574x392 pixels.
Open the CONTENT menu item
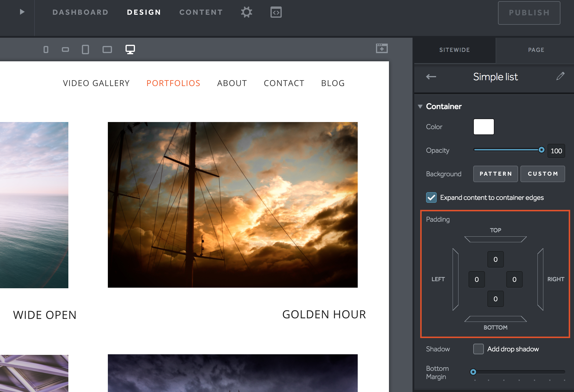coord(201,12)
